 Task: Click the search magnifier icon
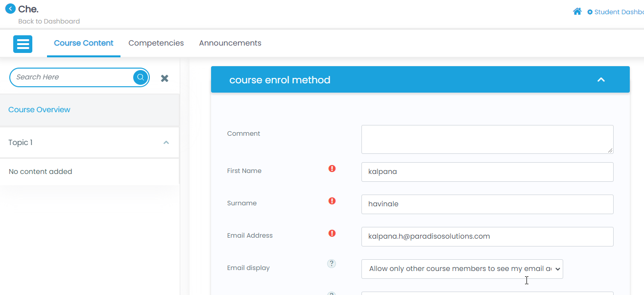coord(141,77)
